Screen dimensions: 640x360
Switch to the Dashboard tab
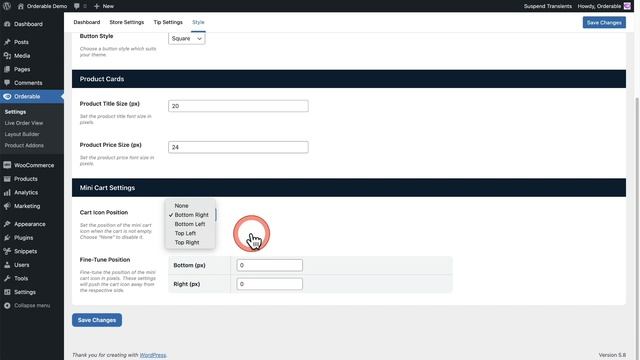[x=87, y=22]
